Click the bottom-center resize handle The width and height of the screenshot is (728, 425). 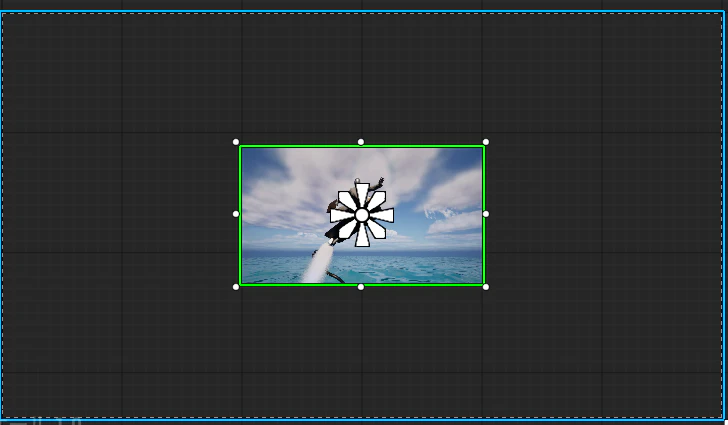(361, 287)
